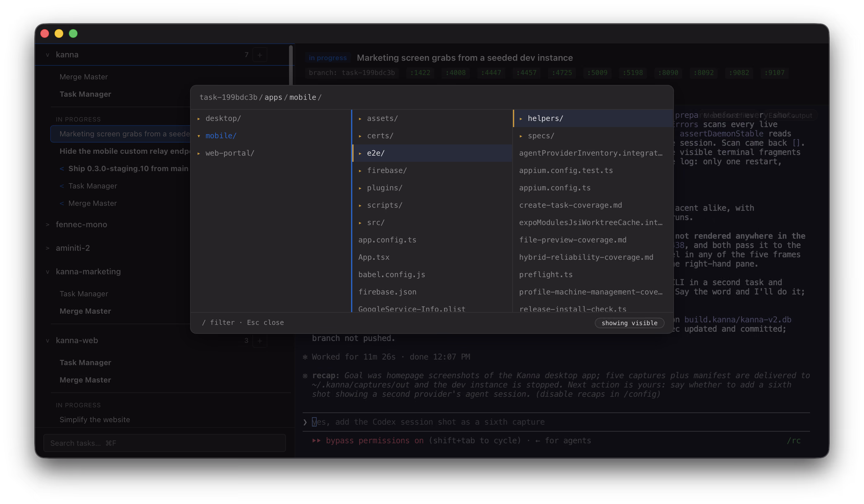Expand the firebase/ folder
864x504 pixels.
(x=432, y=170)
